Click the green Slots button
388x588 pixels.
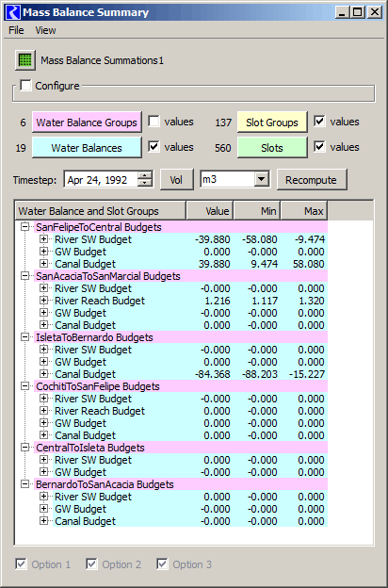[x=272, y=147]
